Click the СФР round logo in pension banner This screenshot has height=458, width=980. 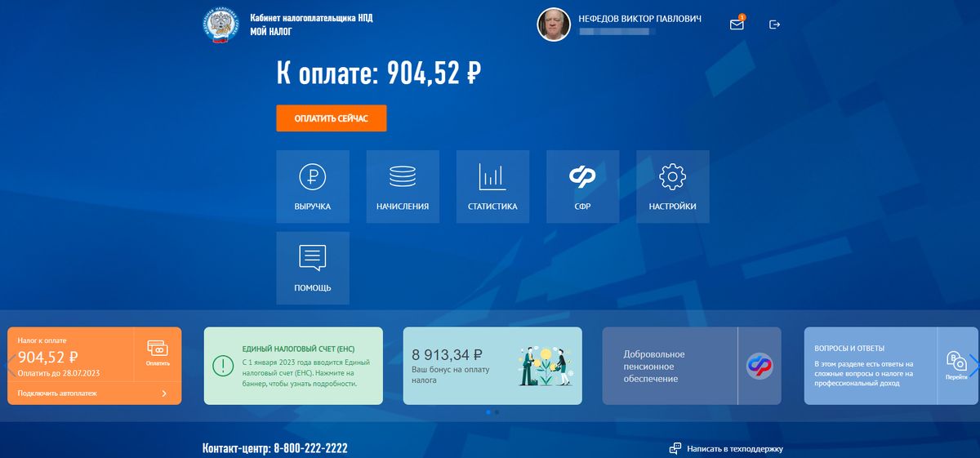[x=759, y=366]
